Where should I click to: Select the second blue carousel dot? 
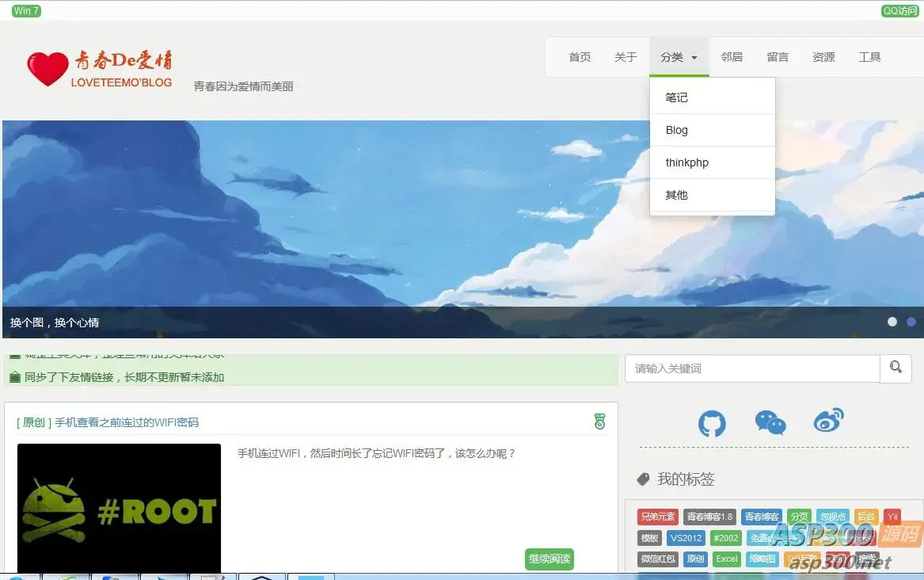911,321
